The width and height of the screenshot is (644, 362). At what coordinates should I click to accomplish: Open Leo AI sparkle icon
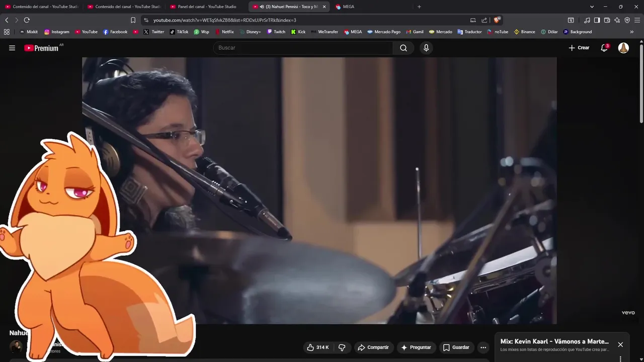[x=617, y=20]
